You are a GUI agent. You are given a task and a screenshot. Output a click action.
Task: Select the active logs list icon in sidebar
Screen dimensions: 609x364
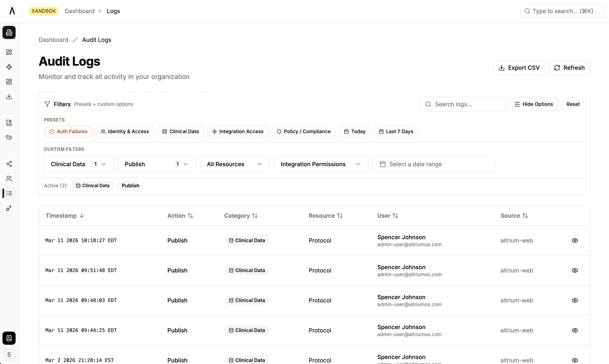[9, 193]
